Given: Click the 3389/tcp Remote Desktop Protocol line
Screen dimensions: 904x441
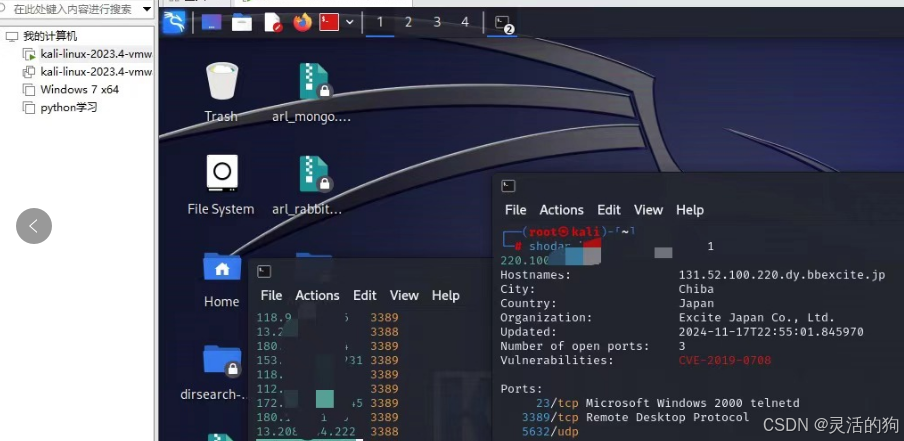Looking at the screenshot, I should point(635,417).
